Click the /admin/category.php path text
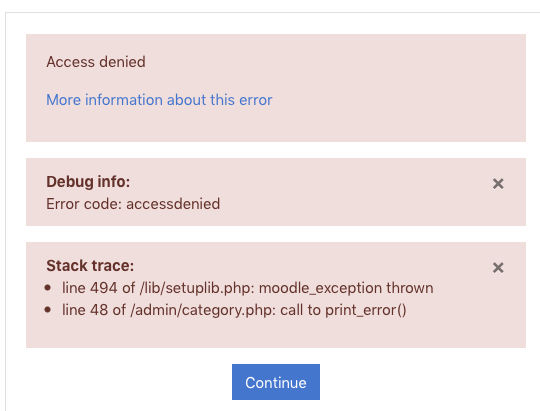This screenshot has height=411, width=540. [203, 310]
